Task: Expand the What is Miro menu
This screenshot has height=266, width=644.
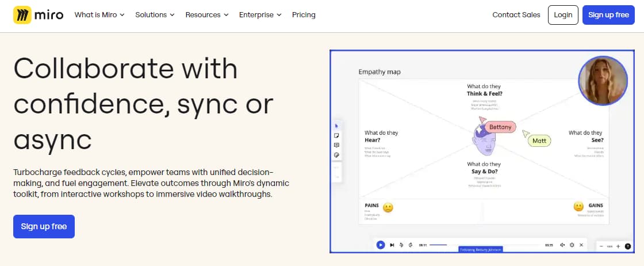Action: 99,15
